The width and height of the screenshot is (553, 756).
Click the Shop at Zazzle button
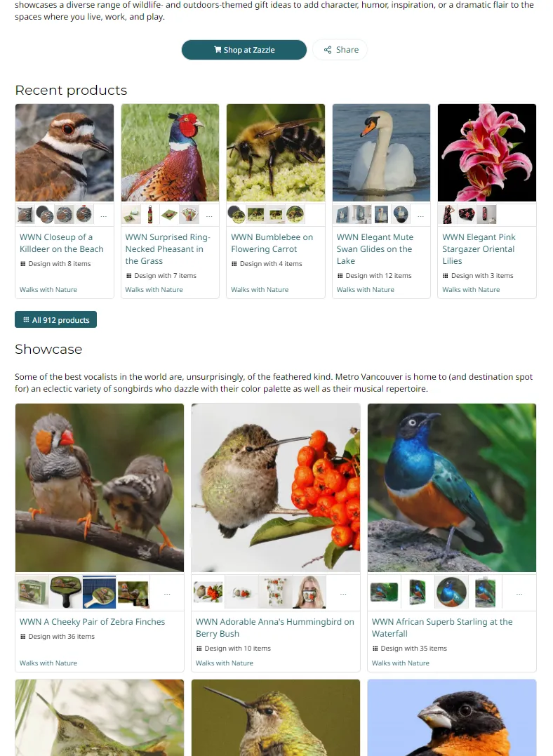[x=244, y=50]
